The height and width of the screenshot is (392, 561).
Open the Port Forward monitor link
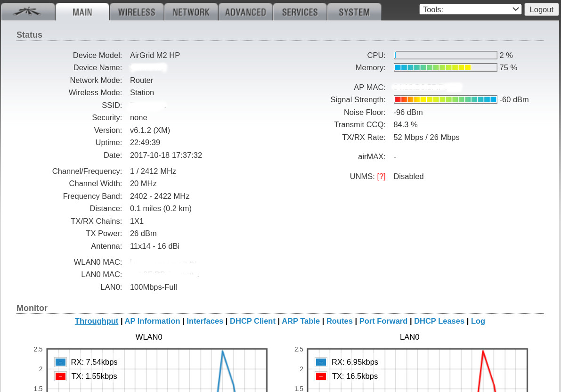(383, 321)
